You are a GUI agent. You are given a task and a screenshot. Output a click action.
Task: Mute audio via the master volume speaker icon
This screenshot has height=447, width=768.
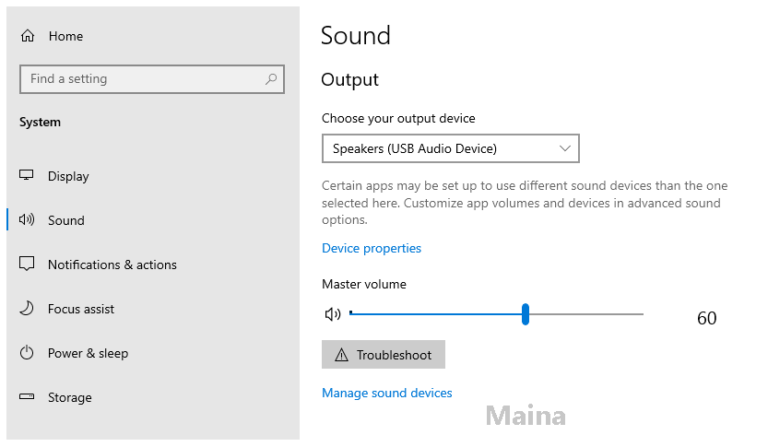point(333,314)
